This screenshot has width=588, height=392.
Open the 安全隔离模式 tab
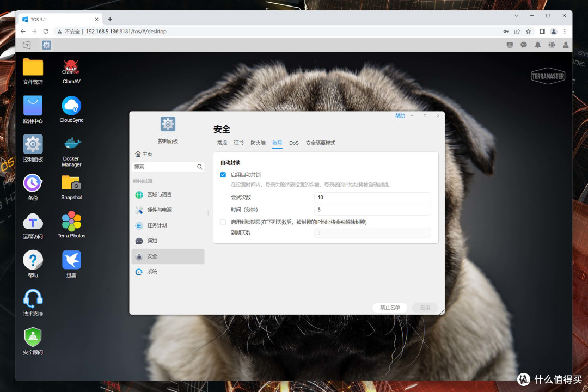(x=320, y=143)
